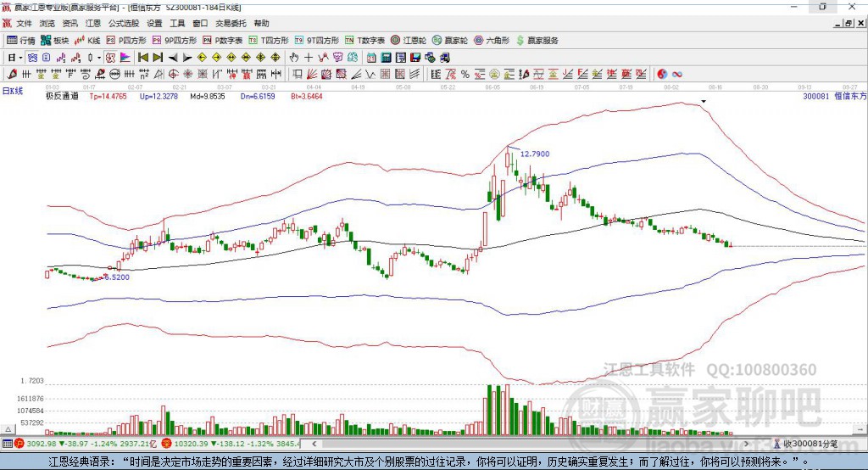The height and width of the screenshot is (470, 868).
Task: Select the red pencil drawing tool
Action: click(12, 75)
